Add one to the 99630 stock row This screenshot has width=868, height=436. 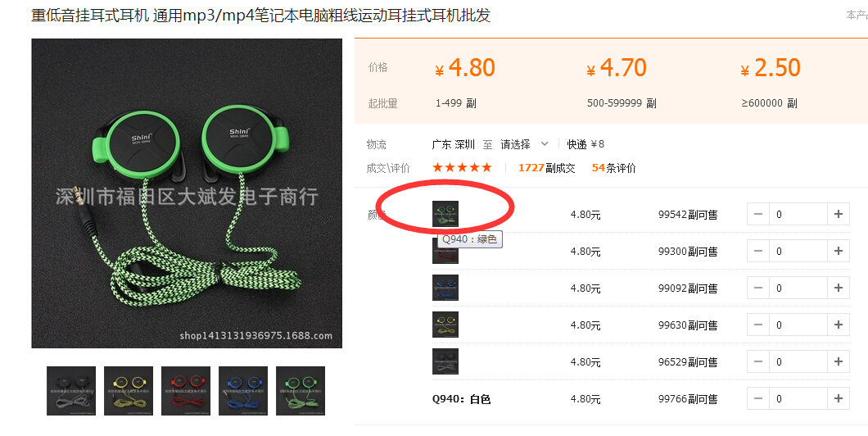[x=838, y=325]
